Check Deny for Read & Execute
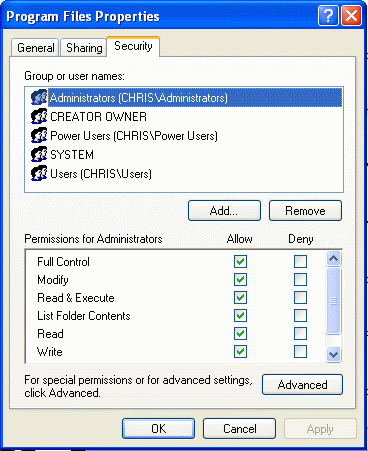Viewport: 368px width, 451px height. tap(300, 297)
